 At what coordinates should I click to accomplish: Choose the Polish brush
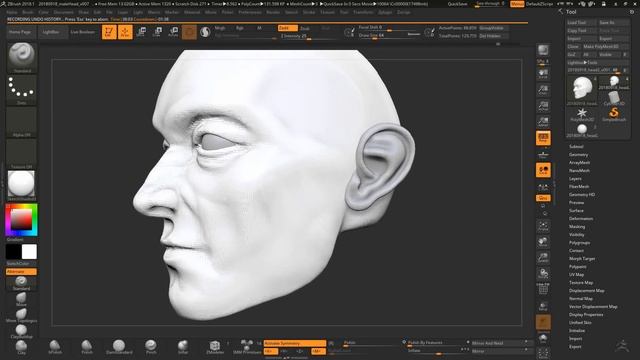[87, 347]
